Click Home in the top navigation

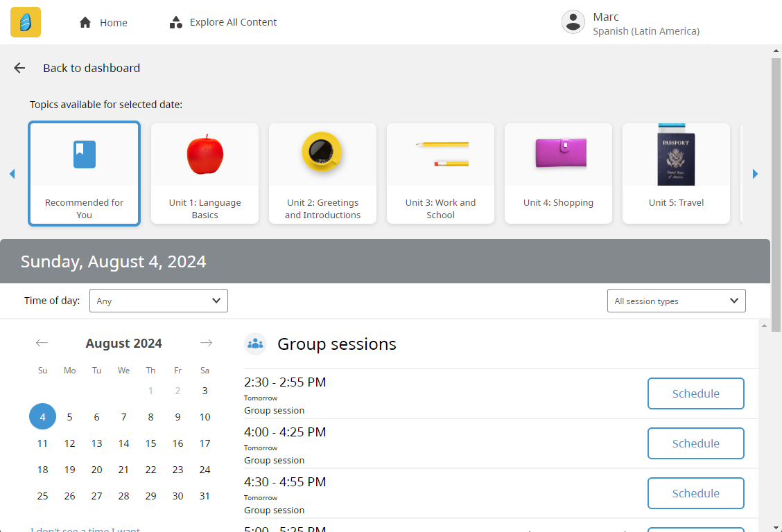[x=113, y=22]
